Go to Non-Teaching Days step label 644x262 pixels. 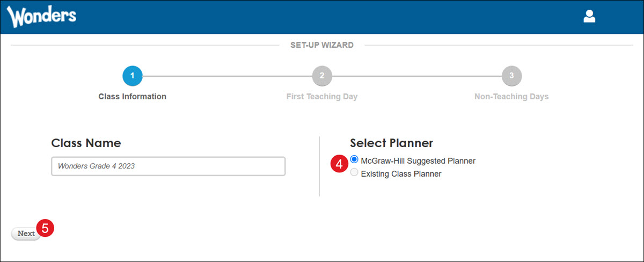coord(511,97)
